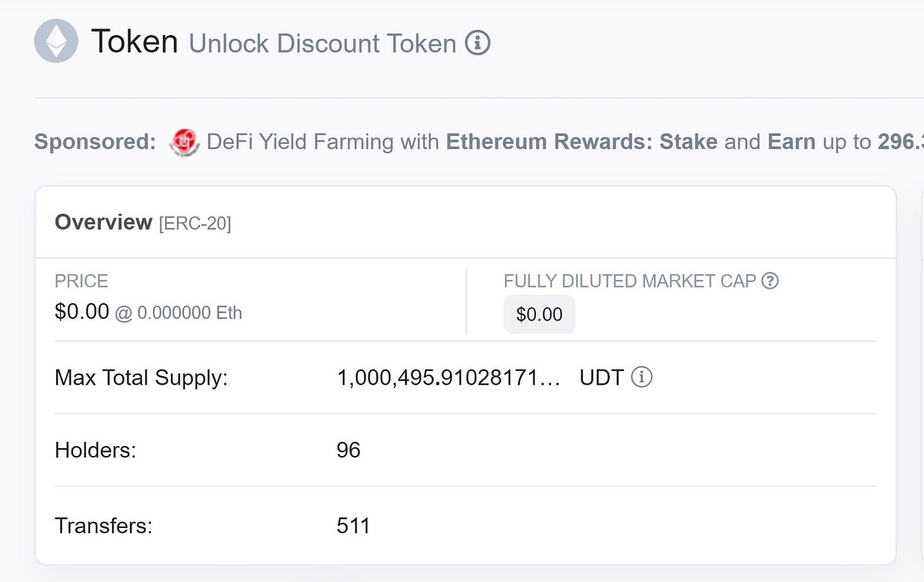
Task: Click the info icon beside UDT
Action: 642,377
